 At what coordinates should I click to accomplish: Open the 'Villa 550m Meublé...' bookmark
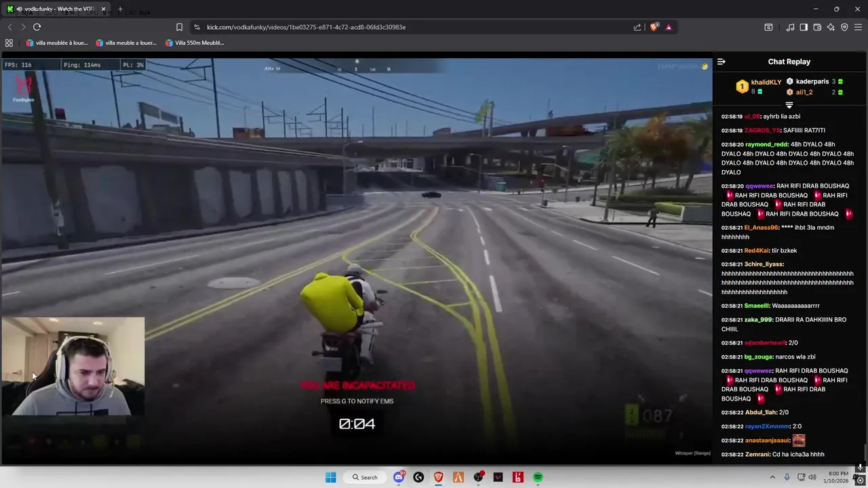pyautogui.click(x=195, y=43)
